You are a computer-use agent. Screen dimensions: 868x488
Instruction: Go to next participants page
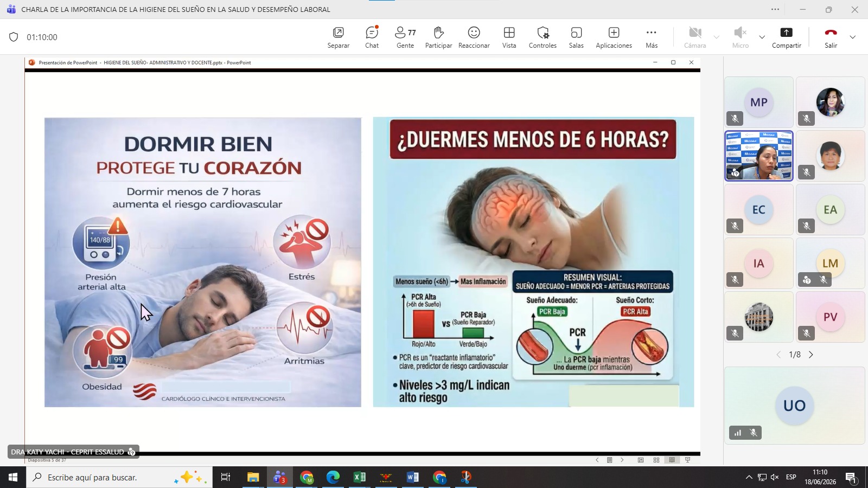click(811, 355)
